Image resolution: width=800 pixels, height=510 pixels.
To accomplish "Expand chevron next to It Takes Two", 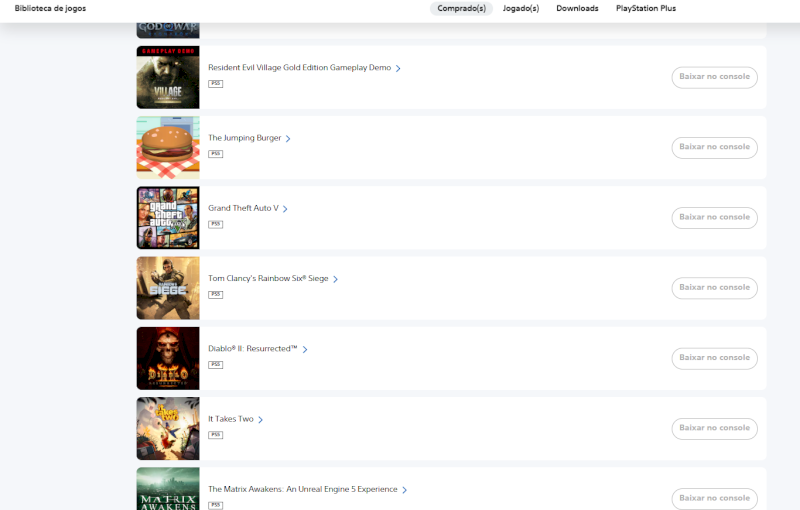I will click(x=260, y=420).
